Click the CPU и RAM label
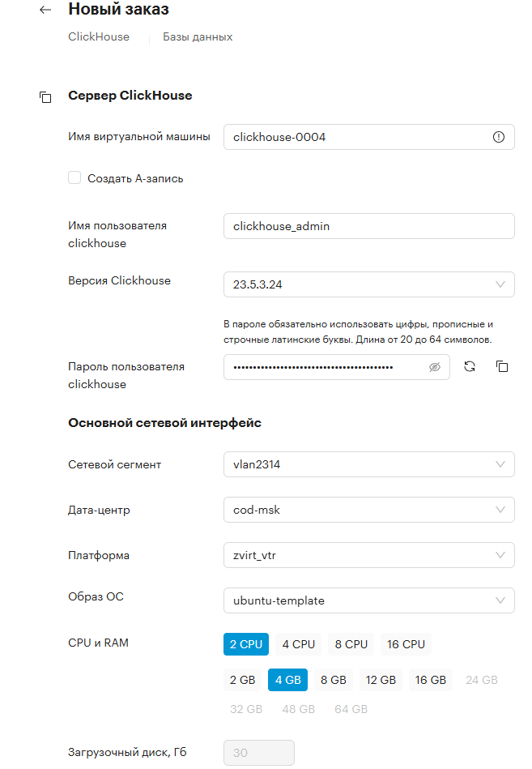 pos(98,643)
